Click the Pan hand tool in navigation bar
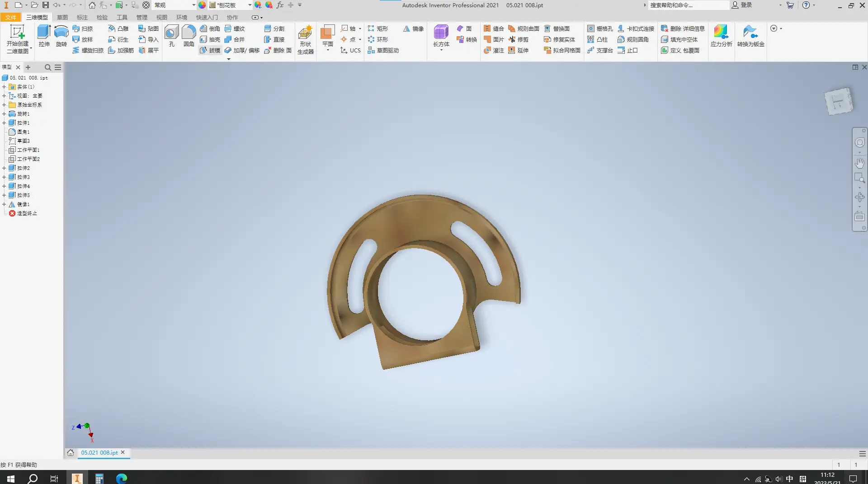 (x=859, y=163)
